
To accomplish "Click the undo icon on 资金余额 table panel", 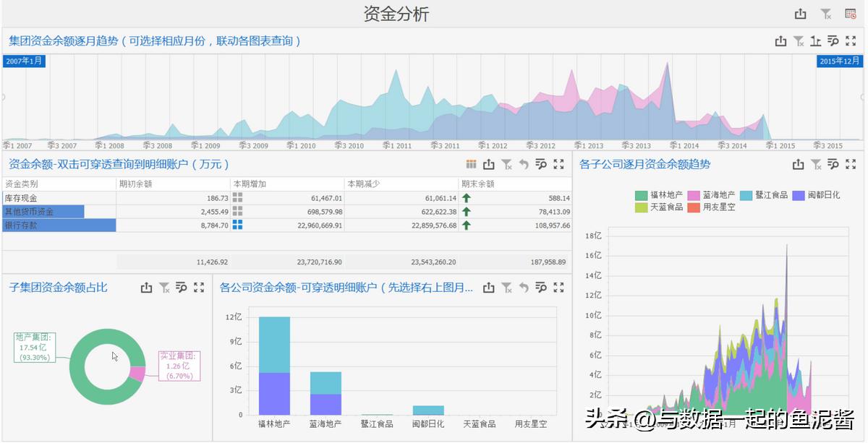I will coord(524,164).
